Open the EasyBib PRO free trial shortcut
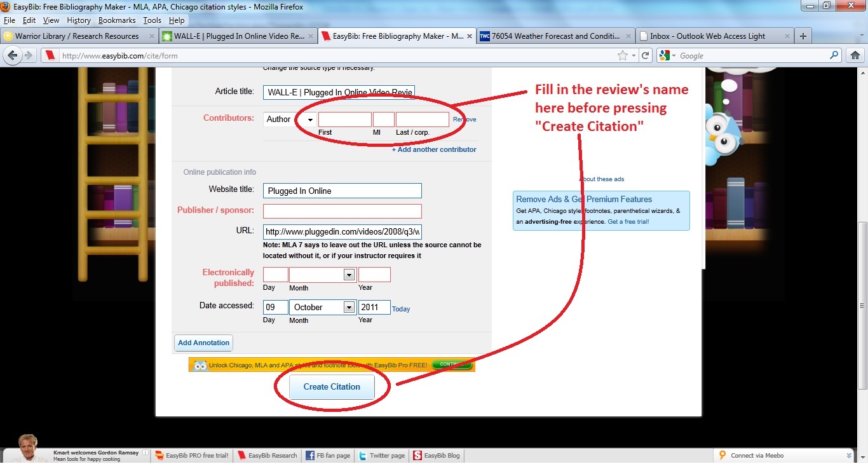 click(192, 455)
